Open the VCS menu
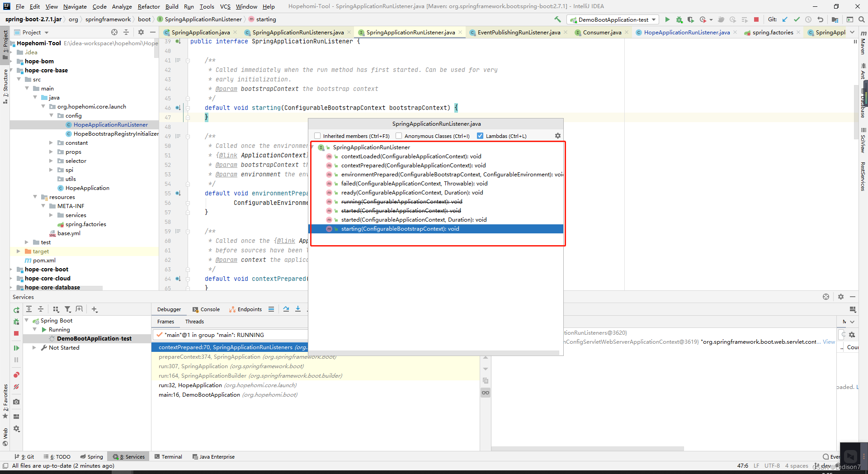This screenshot has width=868, height=474. (x=225, y=6)
